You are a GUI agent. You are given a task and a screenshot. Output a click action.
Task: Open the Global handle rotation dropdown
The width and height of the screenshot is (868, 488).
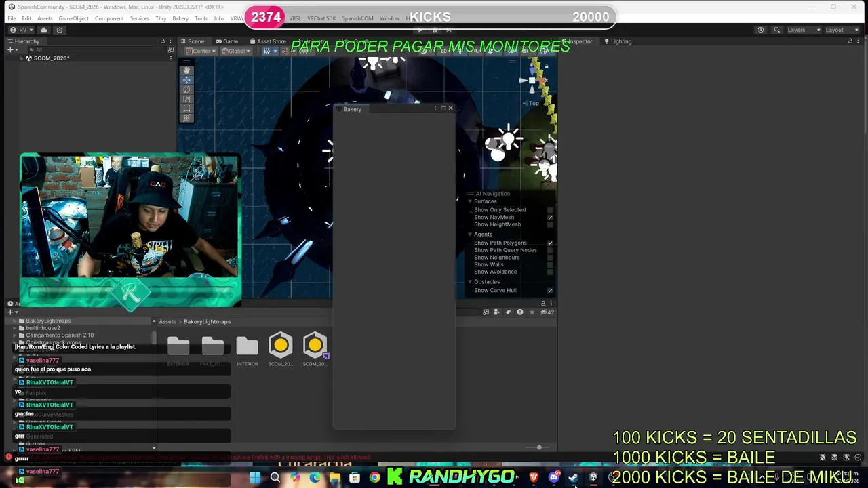237,52
